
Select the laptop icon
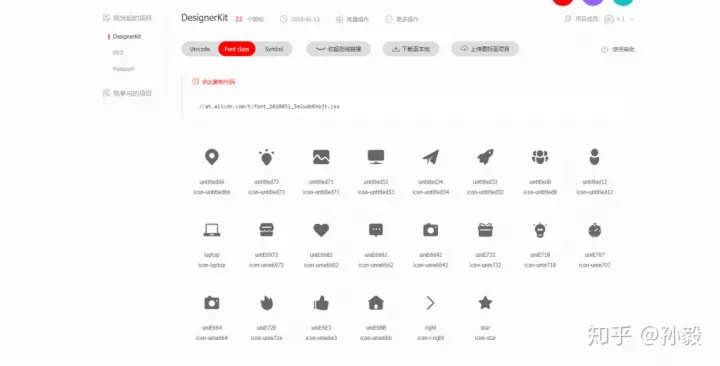pos(212,230)
